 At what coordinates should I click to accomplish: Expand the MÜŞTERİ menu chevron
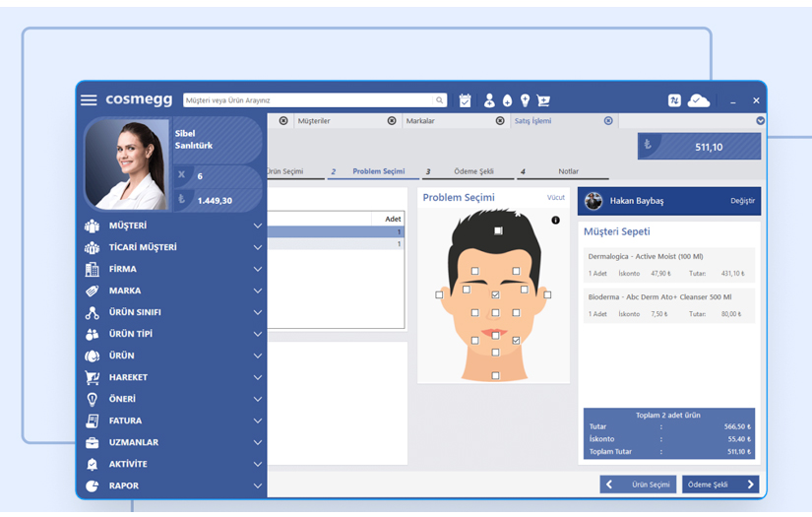coord(257,226)
